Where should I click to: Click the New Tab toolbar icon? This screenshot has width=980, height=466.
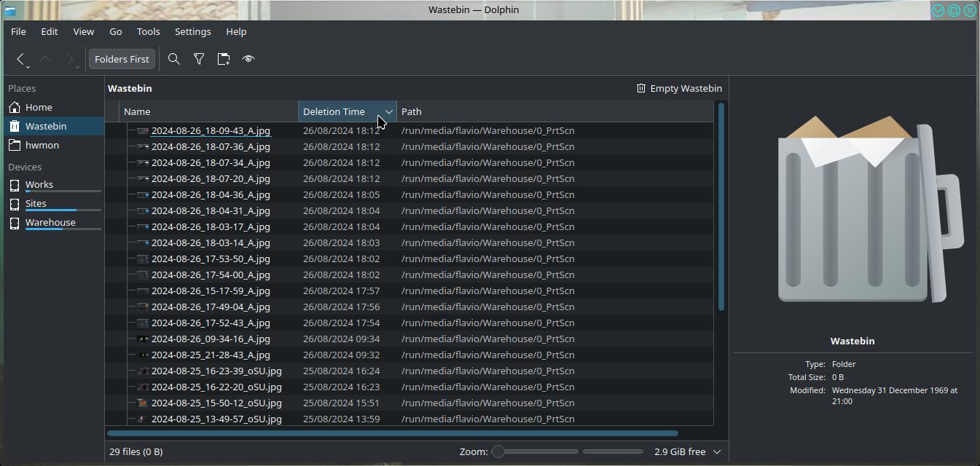(x=224, y=59)
